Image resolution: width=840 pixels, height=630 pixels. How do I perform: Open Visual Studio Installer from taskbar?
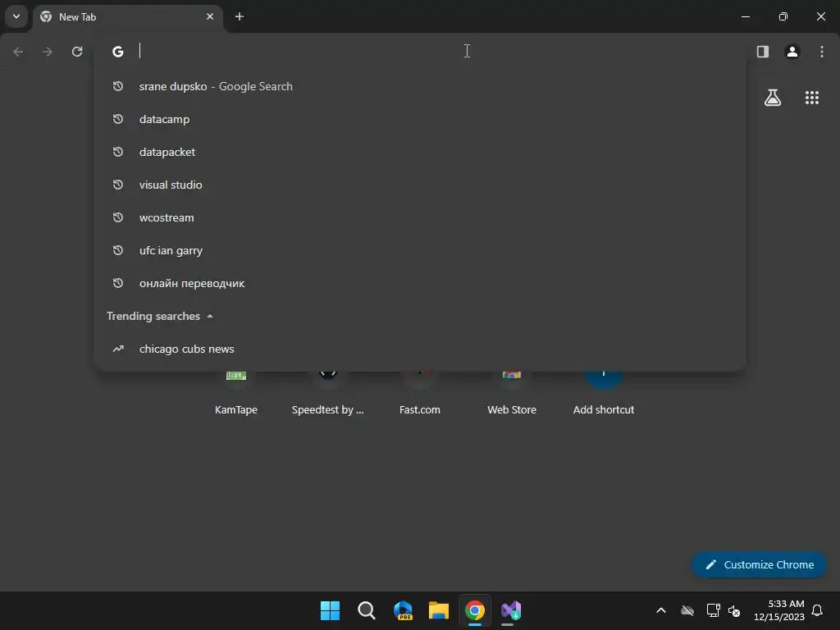[x=511, y=610]
